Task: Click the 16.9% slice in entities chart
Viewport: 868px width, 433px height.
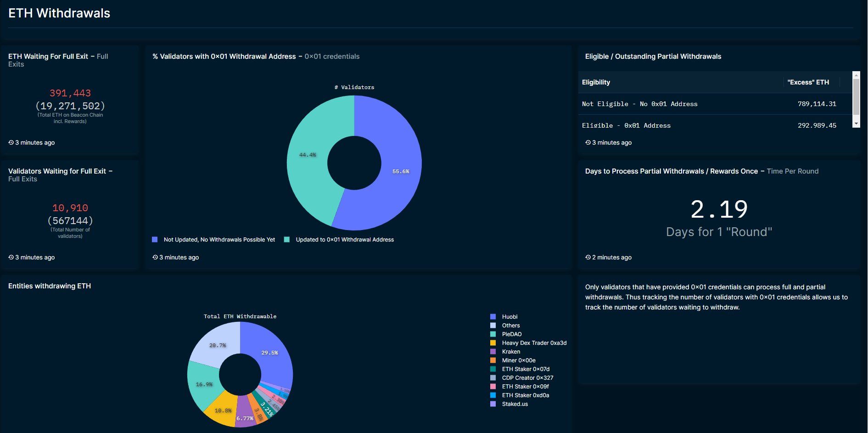Action: pos(204,384)
